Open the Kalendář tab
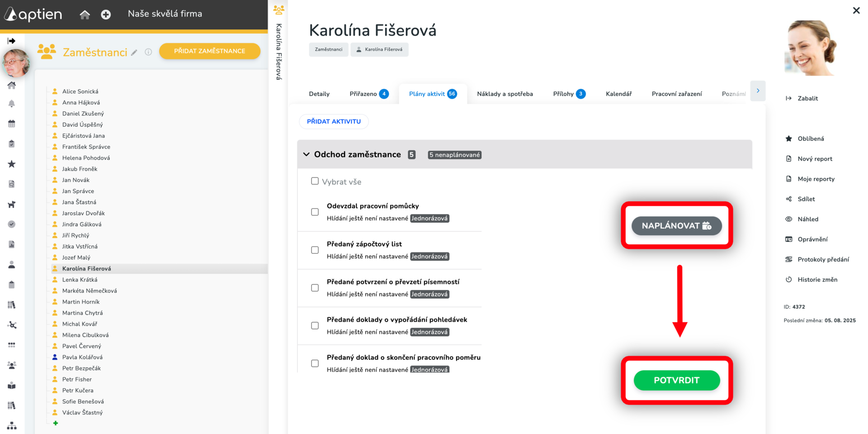The width and height of the screenshot is (868, 434). click(618, 94)
